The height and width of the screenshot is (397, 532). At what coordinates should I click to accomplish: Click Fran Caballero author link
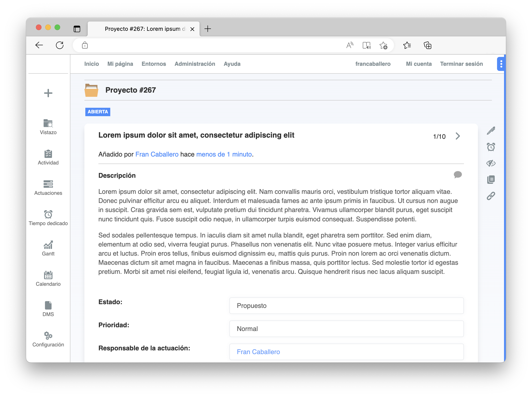[157, 154]
